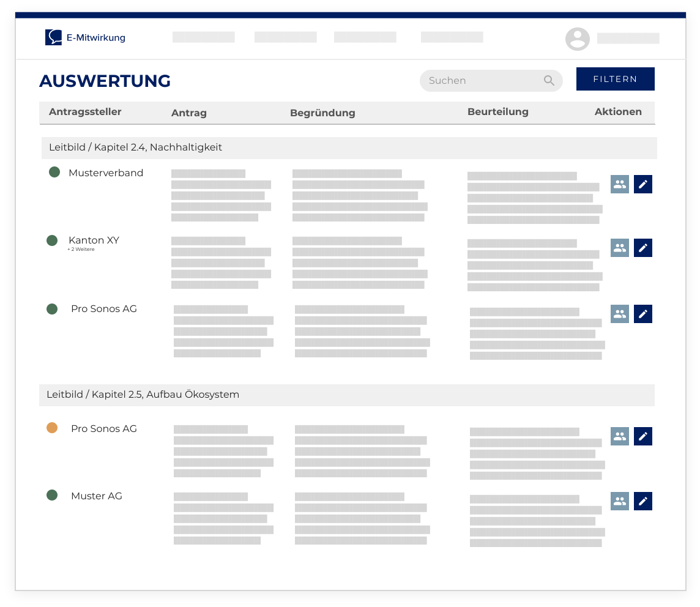Click the magnifier icon in search field
The image size is (700, 607).
549,81
